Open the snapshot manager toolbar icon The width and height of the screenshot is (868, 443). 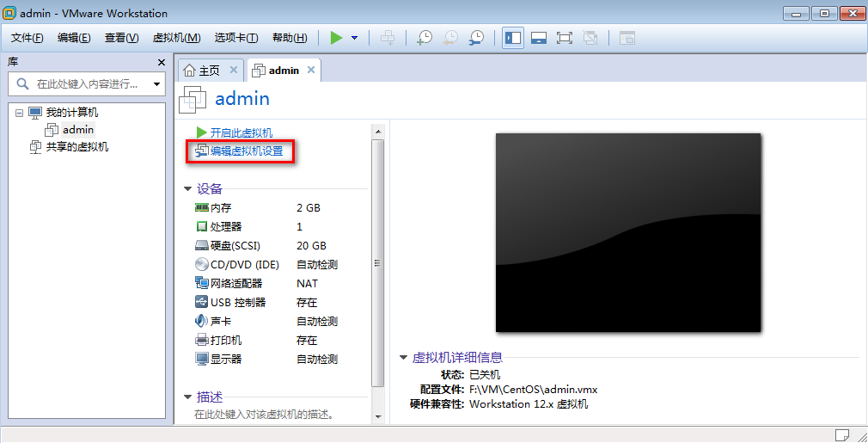(x=475, y=38)
